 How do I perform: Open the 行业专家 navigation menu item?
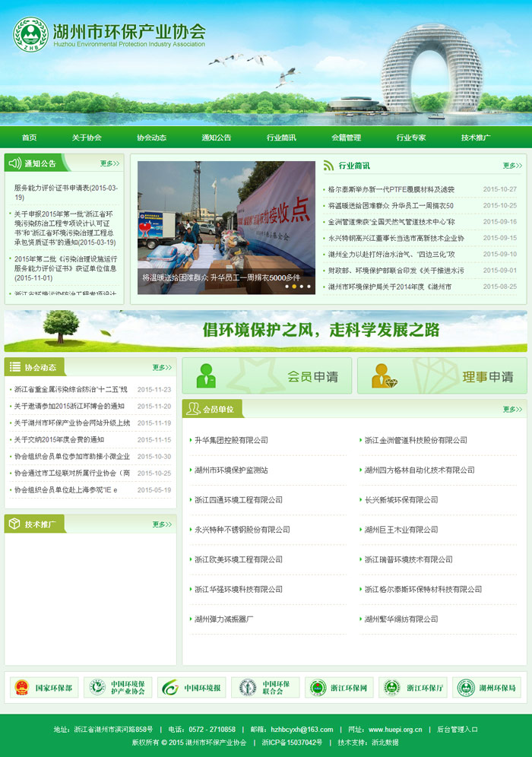pos(411,138)
